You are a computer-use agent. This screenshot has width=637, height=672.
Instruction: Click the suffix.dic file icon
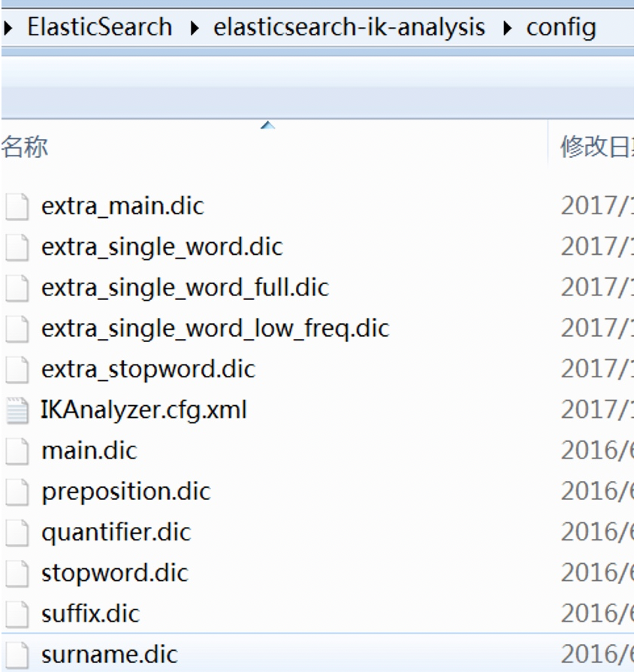point(17,613)
